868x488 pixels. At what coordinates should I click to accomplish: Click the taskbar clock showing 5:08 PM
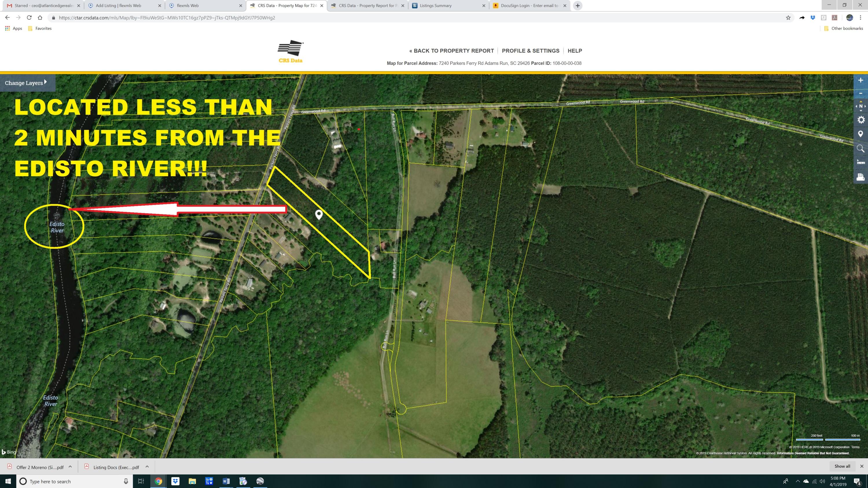(838, 481)
